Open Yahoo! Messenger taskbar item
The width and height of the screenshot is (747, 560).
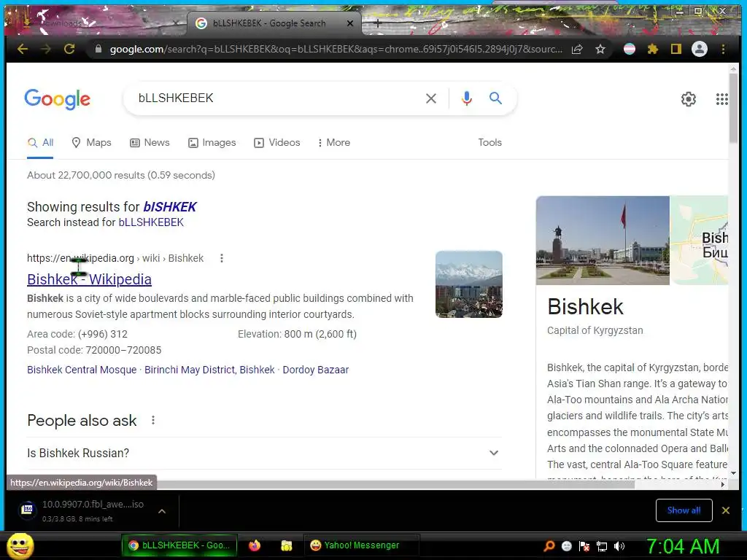pyautogui.click(x=360, y=545)
